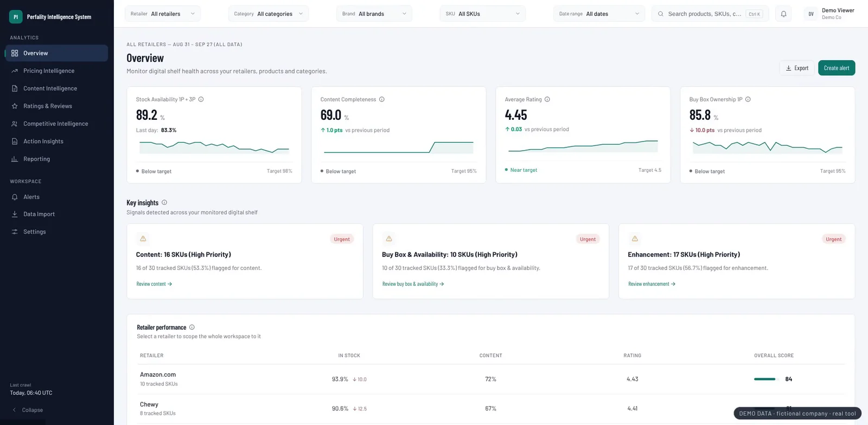Click the Stock Availability trend chart
This screenshot has height=425, width=868.
pos(214,147)
